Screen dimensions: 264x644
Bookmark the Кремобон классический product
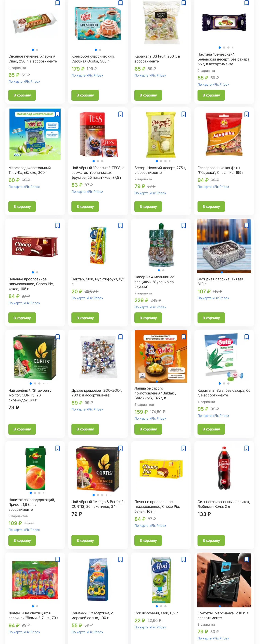pyautogui.click(x=120, y=3)
